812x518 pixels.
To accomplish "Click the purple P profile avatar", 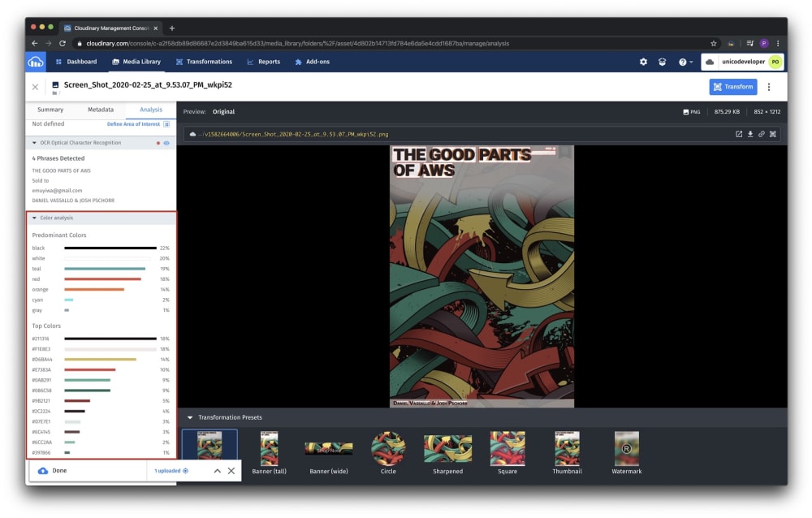I will tap(764, 44).
